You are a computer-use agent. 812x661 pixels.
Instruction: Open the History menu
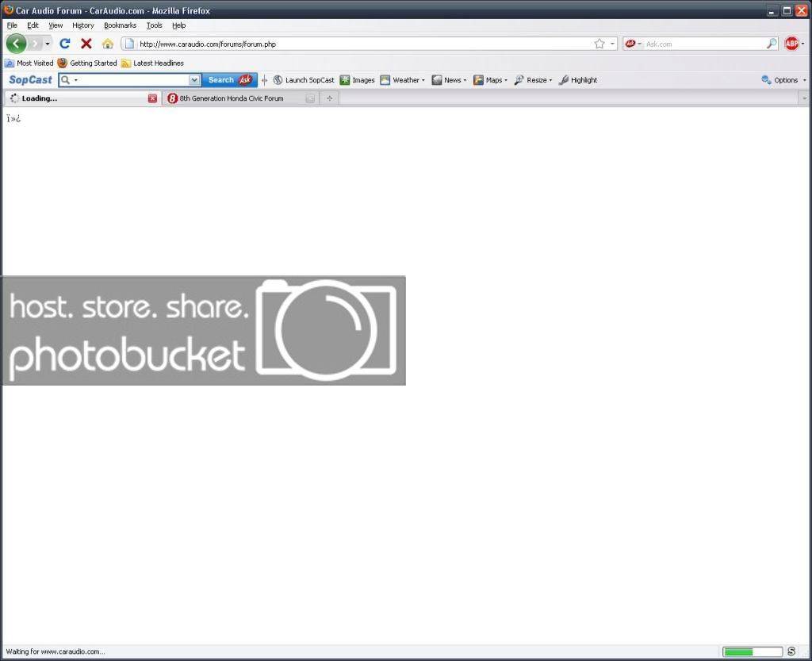(x=82, y=25)
